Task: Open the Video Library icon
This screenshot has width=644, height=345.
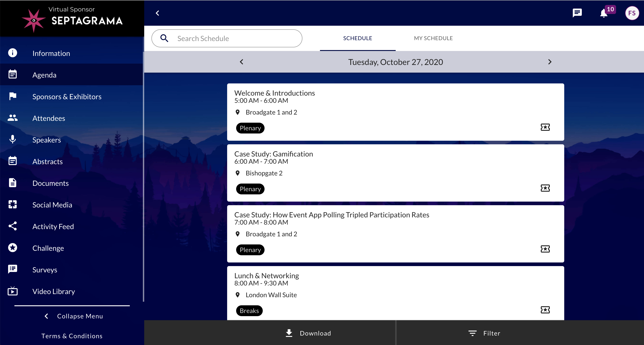Action: (12, 291)
